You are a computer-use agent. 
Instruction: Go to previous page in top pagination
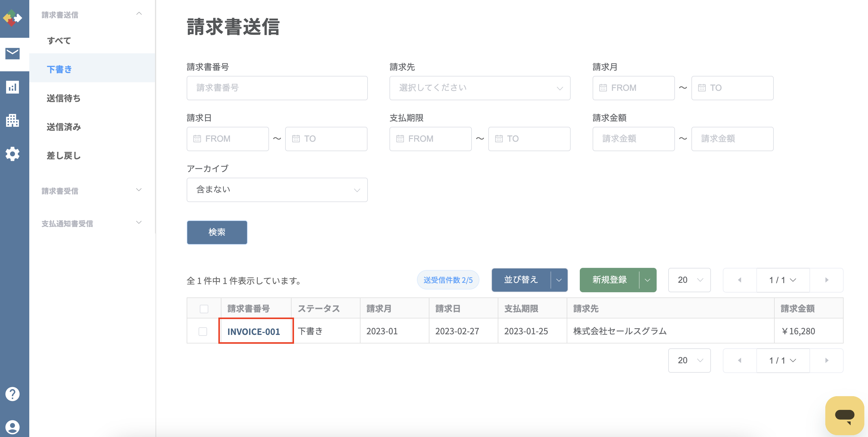pos(740,280)
